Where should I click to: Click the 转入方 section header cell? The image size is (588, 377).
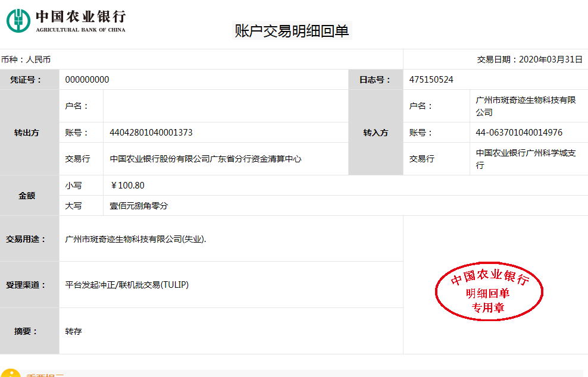(x=376, y=132)
